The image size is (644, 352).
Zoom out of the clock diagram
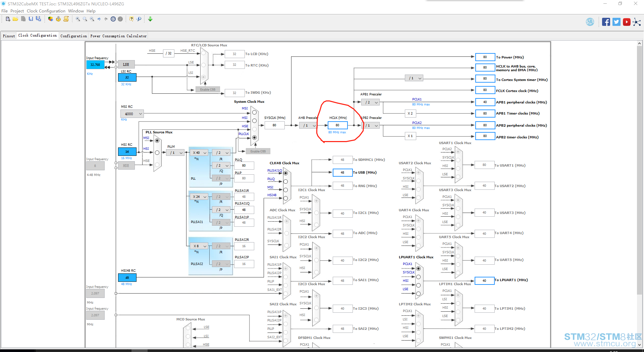92,19
